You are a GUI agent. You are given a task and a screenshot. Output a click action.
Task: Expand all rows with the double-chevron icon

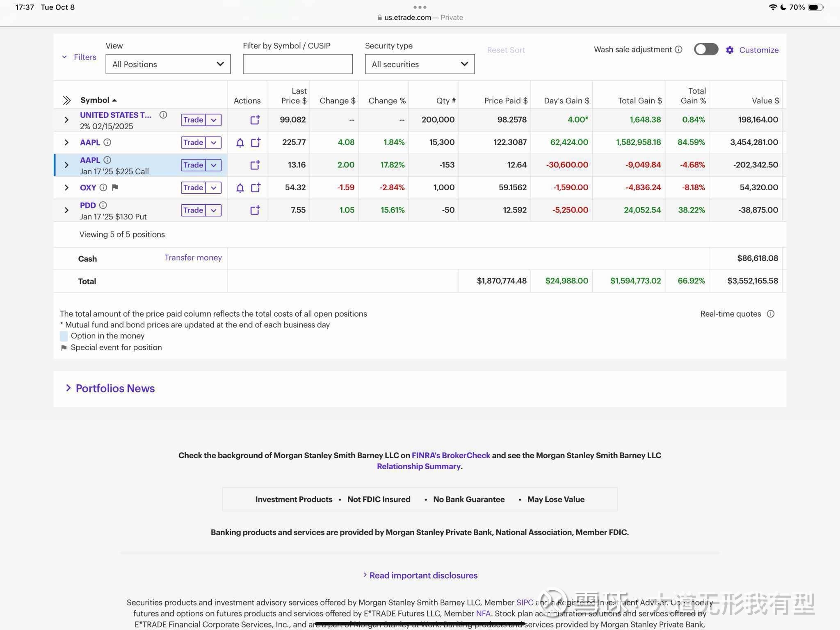66,100
